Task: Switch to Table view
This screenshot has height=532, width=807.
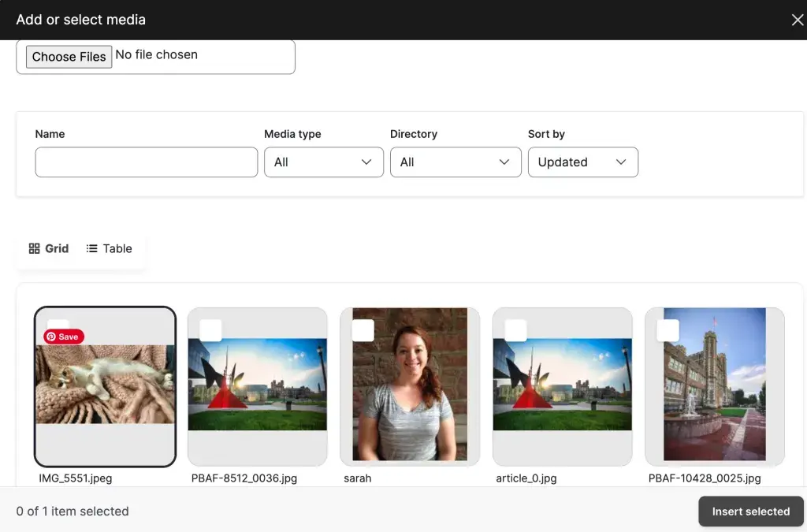Action: (110, 248)
